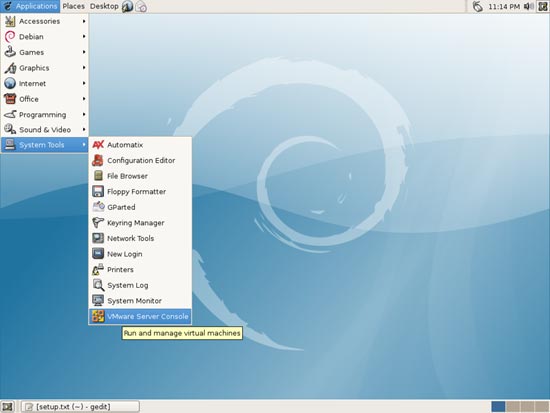This screenshot has height=413, width=550.
Task: Select Configuration Editor menu entry
Action: 140,160
